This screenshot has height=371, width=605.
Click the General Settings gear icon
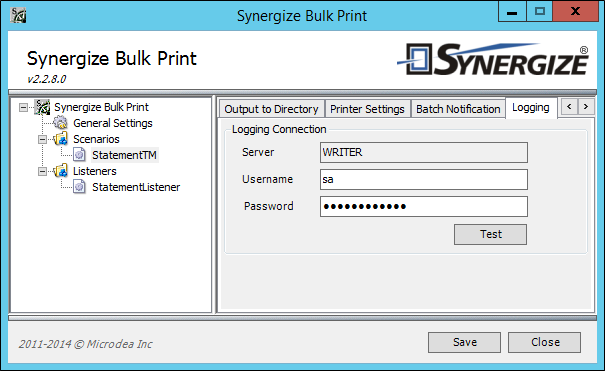coord(60,123)
